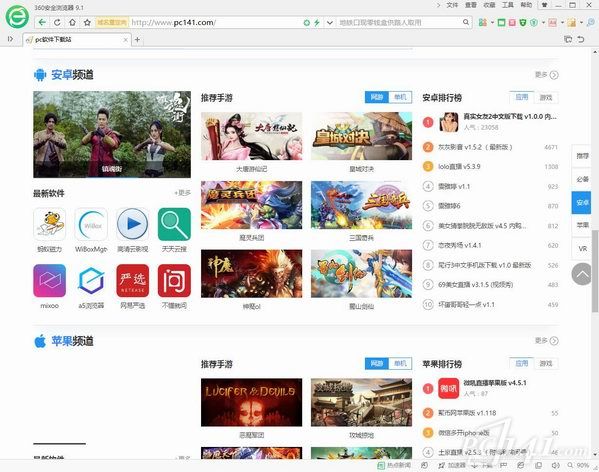Switch to 应用 tab in 安卓排行榜
599x472 pixels.
coord(522,97)
